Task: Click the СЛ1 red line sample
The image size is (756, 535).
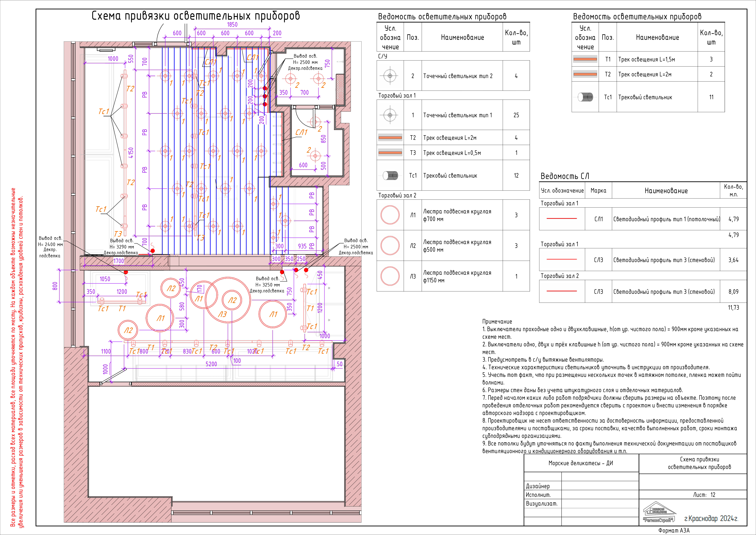Action: click(561, 219)
